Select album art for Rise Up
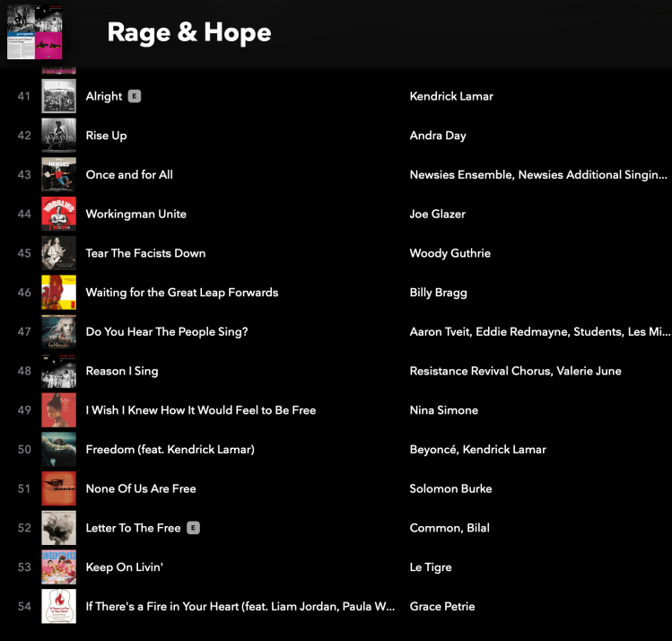Image resolution: width=672 pixels, height=641 pixels. coord(58,135)
